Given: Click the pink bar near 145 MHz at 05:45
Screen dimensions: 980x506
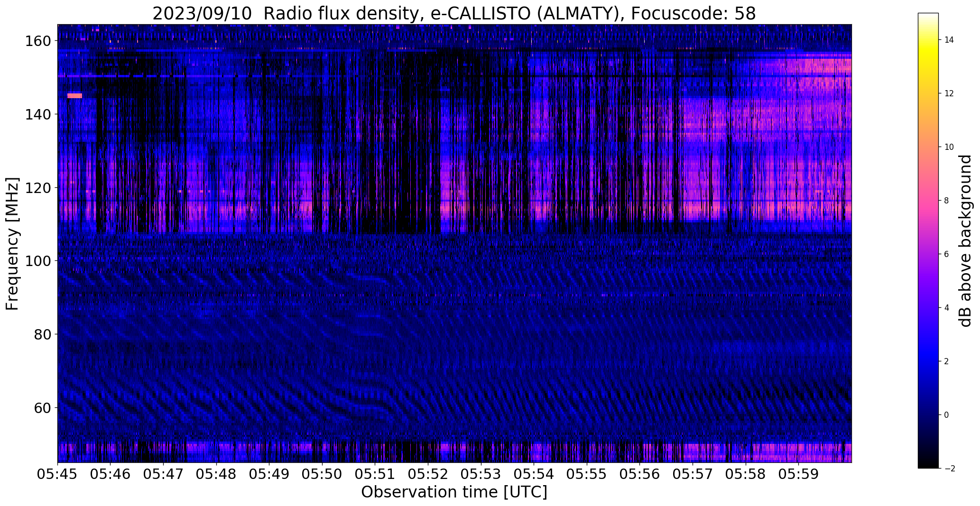Looking at the screenshot, I should point(75,96).
